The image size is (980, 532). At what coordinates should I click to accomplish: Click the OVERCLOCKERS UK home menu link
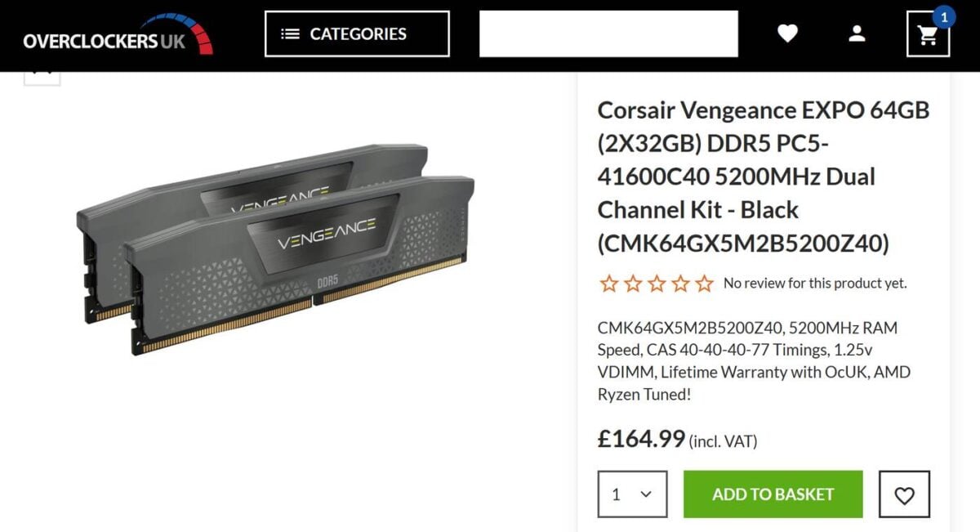coord(114,37)
